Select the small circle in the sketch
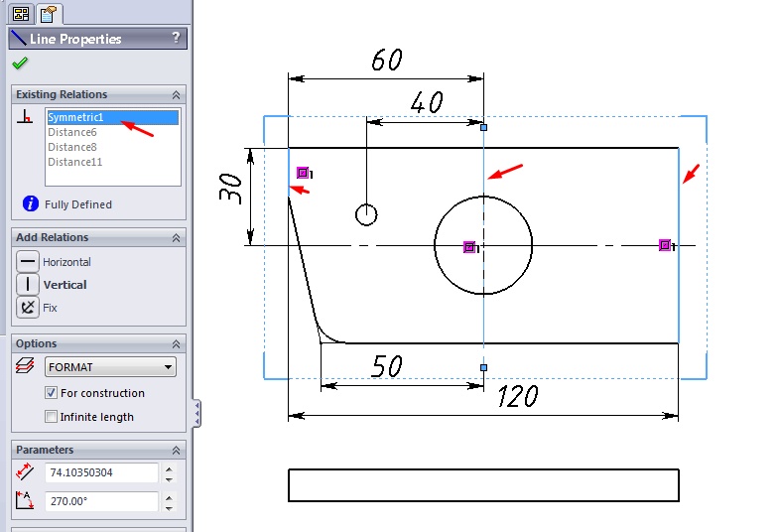 click(366, 215)
